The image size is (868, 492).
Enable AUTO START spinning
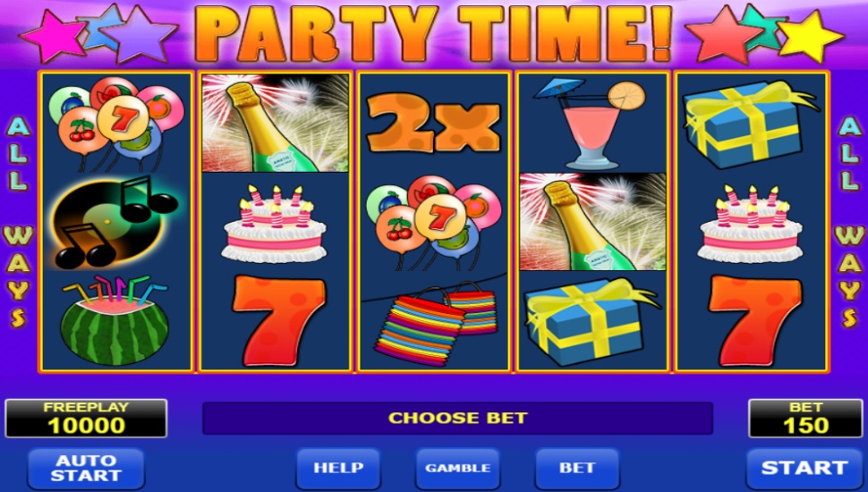pyautogui.click(x=86, y=468)
